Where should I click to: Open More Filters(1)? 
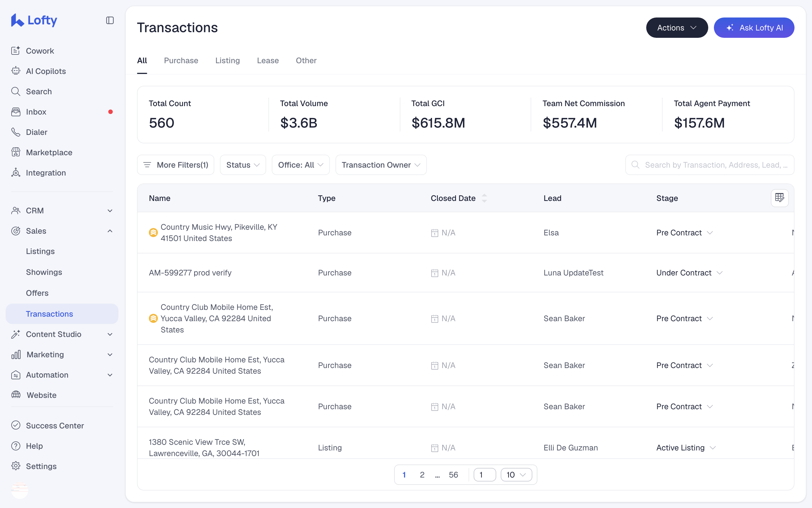175,165
